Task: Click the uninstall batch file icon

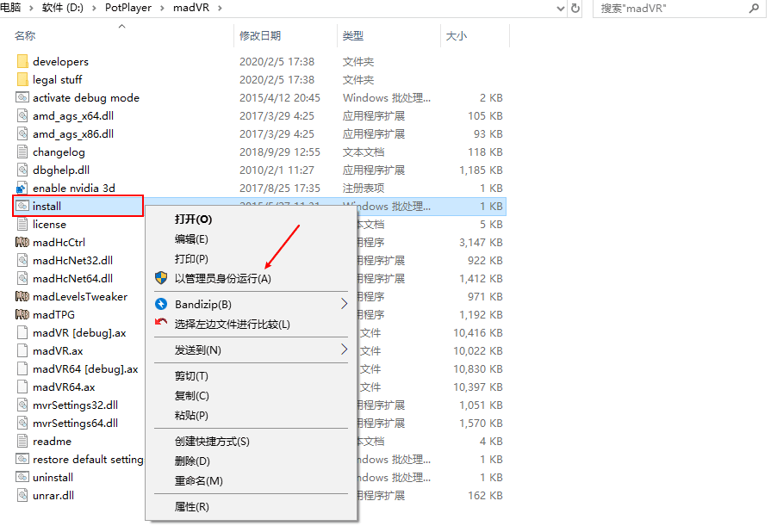Action: coord(22,478)
